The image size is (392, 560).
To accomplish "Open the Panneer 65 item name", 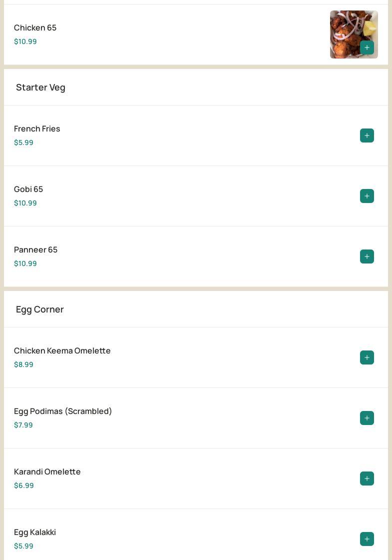I will click(35, 249).
